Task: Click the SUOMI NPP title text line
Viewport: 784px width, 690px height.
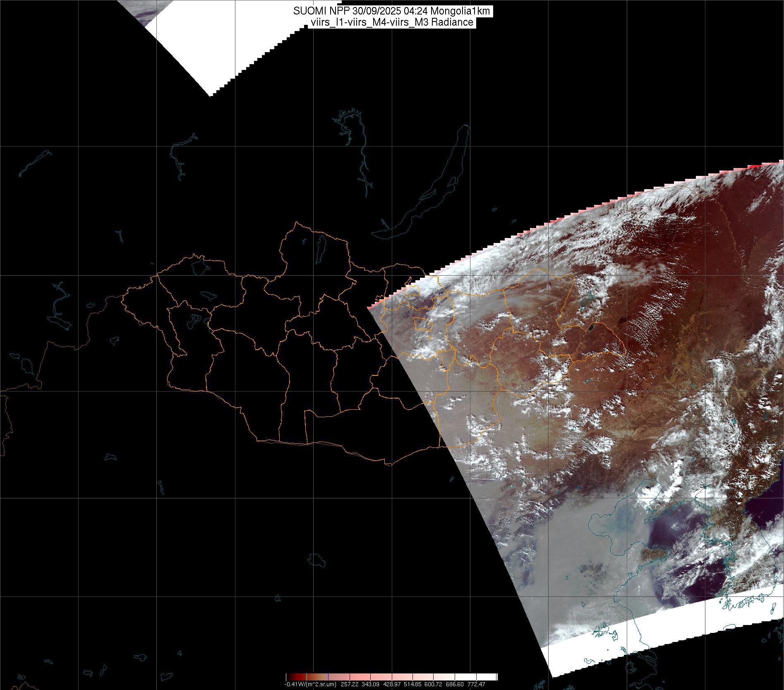Action: pyautogui.click(x=391, y=11)
